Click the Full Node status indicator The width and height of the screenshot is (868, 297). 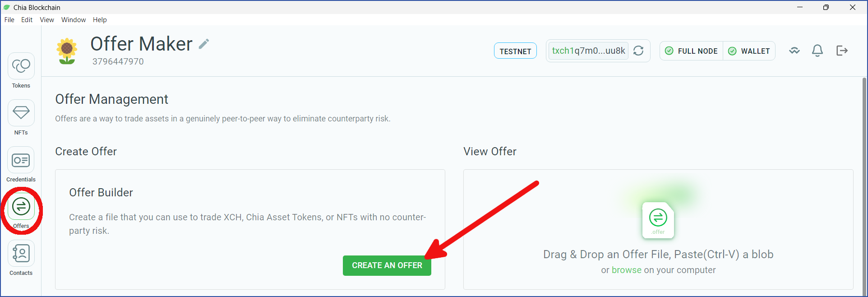pos(691,51)
